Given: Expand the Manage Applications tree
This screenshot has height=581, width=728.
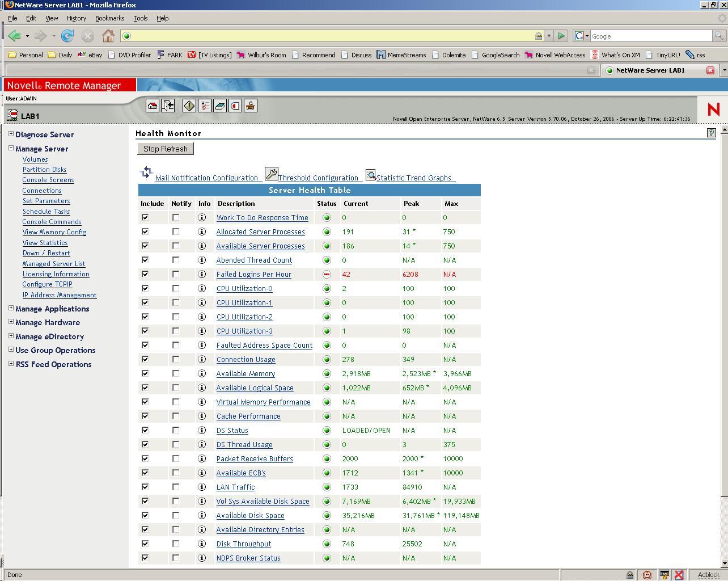Looking at the screenshot, I should pyautogui.click(x=11, y=308).
